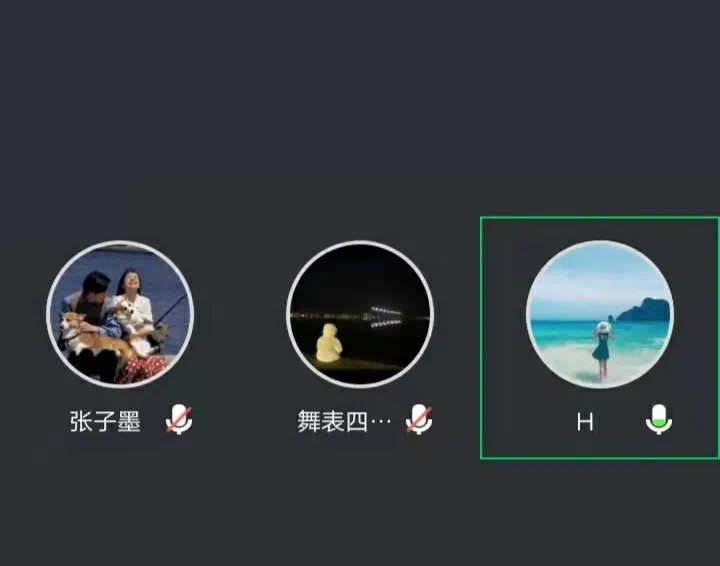Viewport: 720px width, 566px height.
Task: Open 张子墨's profile picture with corgis
Action: [x=120, y=314]
